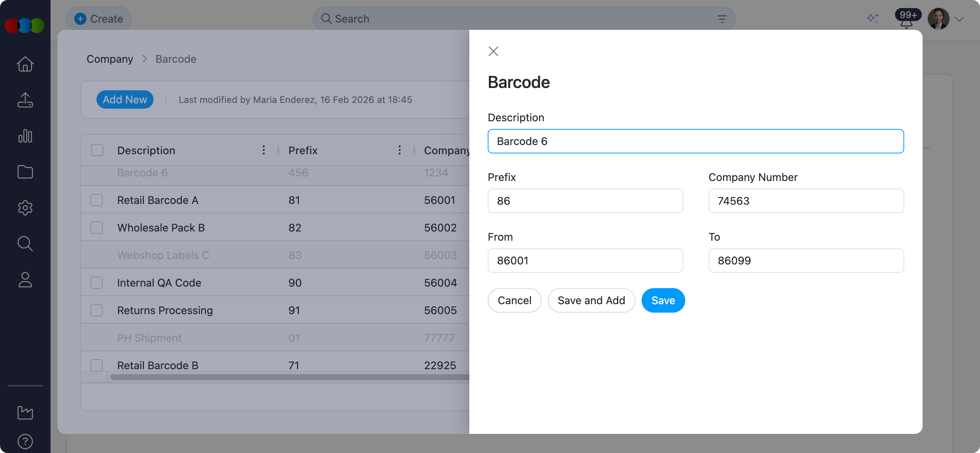980x453 pixels.
Task: Open the Home icon in sidebar
Action: tap(25, 64)
